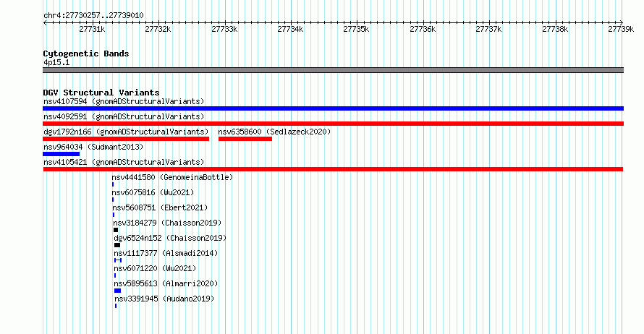Click ruler position 27733k
The width and height of the screenshot is (644, 334).
click(x=224, y=29)
